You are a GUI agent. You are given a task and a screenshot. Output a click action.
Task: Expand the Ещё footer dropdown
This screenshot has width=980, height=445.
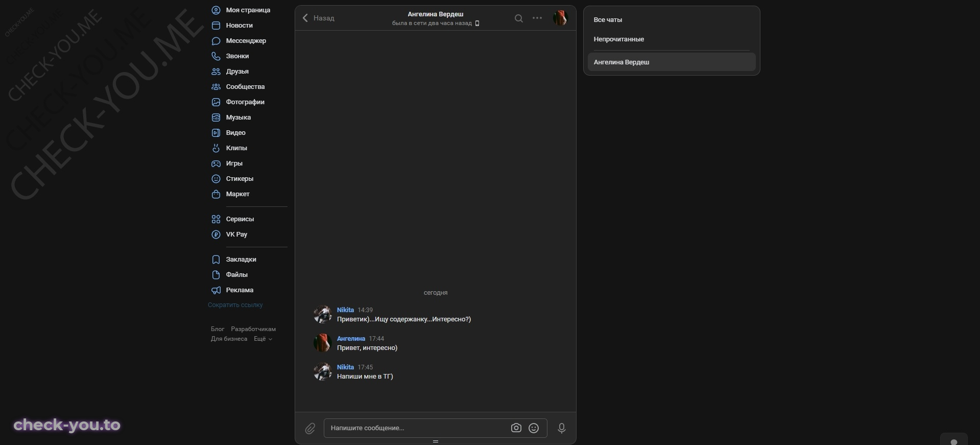coord(263,339)
